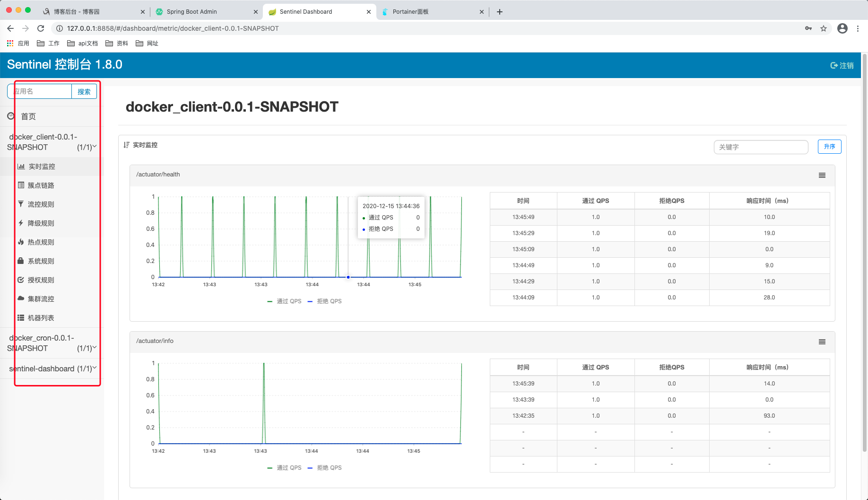This screenshot has width=868, height=500.
Task: Open the 应用 apps shortcut icon
Action: [10, 43]
